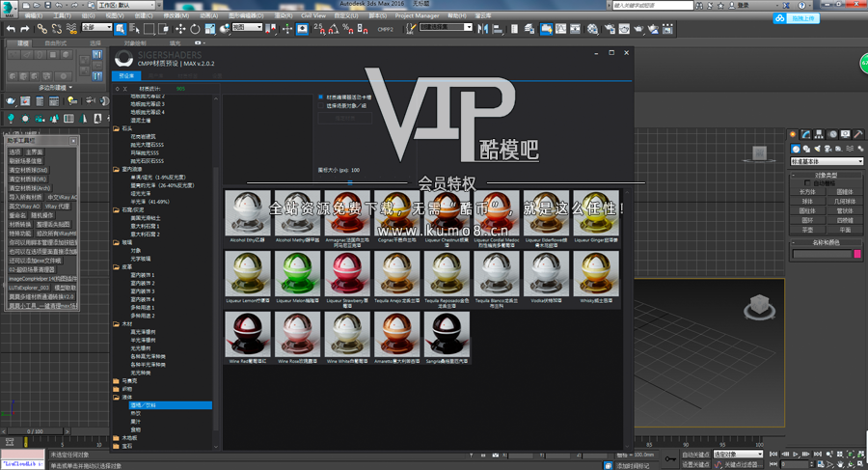Toggle the select scene object/group checkbox
The height and width of the screenshot is (470, 868).
point(320,105)
